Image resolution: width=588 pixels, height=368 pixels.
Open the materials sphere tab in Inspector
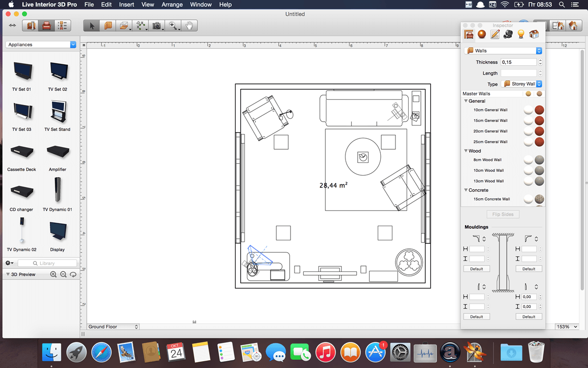(x=482, y=34)
